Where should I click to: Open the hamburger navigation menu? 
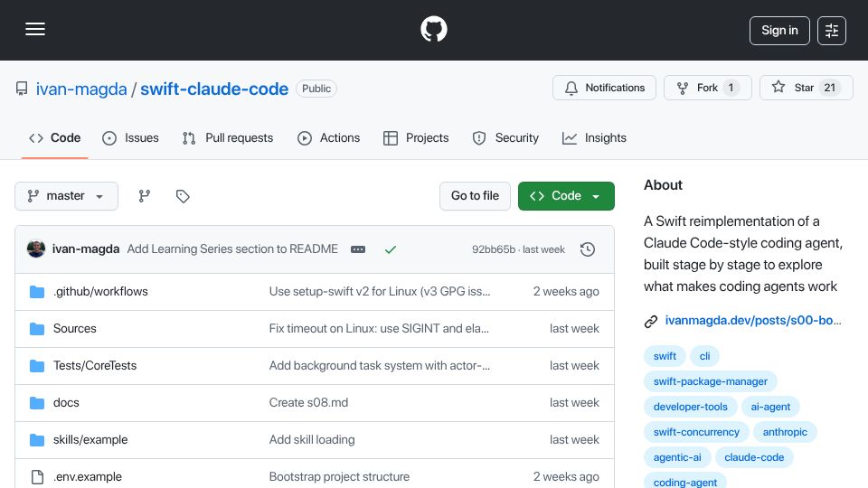click(x=35, y=29)
